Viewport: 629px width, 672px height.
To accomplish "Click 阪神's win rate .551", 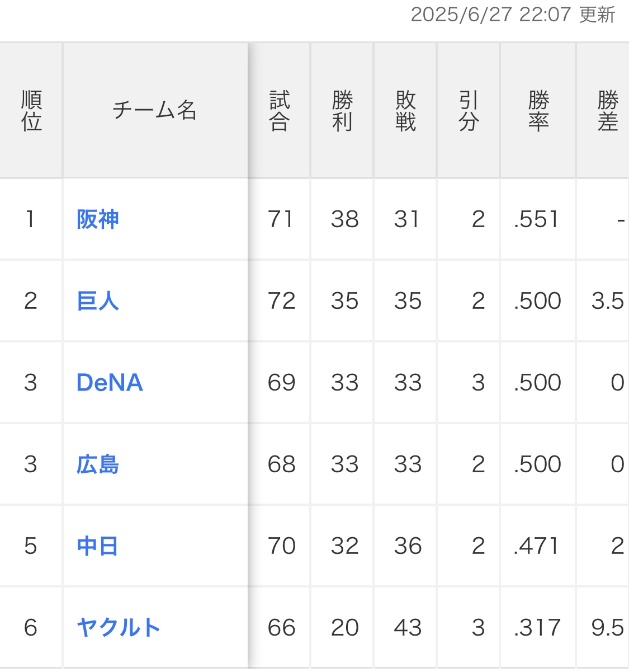I will coord(537,219).
